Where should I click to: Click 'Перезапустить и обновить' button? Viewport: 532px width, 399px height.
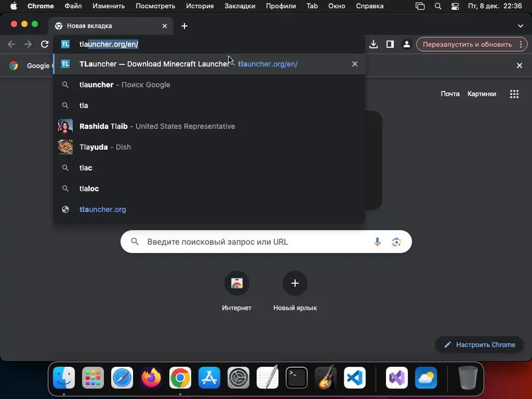tap(467, 44)
